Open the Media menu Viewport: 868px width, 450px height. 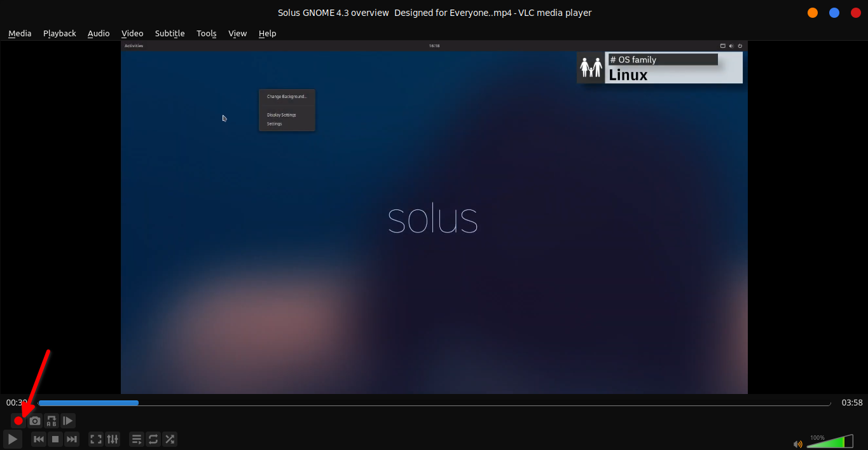(20, 33)
